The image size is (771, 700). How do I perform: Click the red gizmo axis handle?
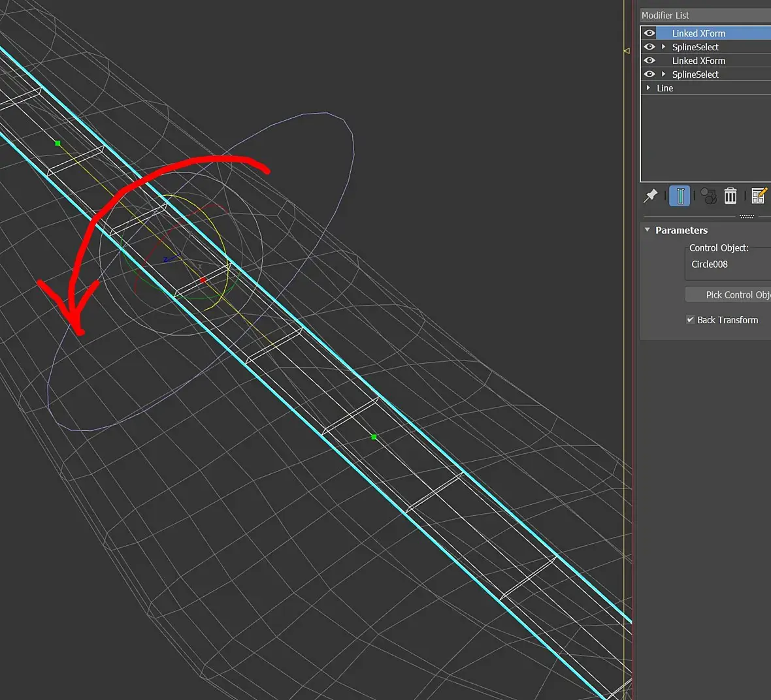(203, 279)
